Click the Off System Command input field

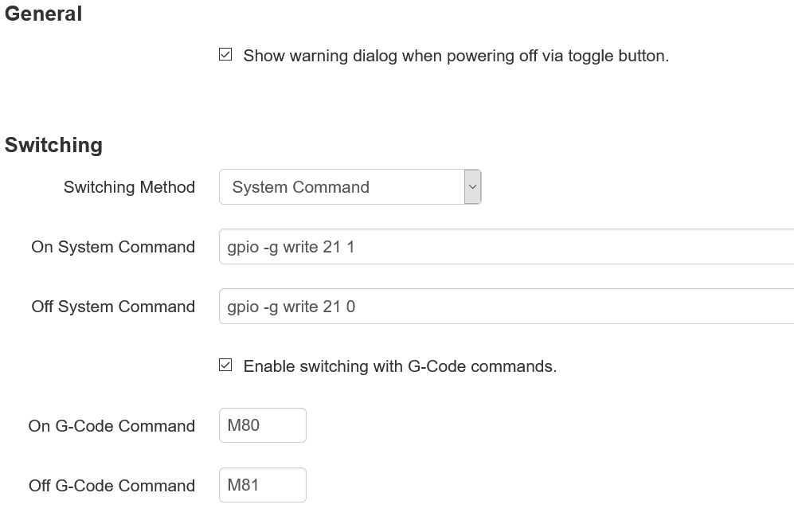tap(507, 307)
